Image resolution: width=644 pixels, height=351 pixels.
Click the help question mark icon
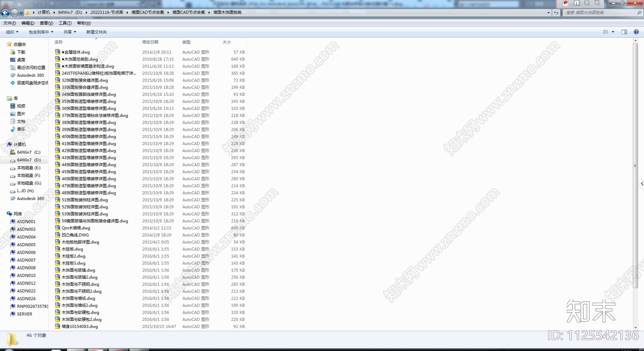pos(636,32)
